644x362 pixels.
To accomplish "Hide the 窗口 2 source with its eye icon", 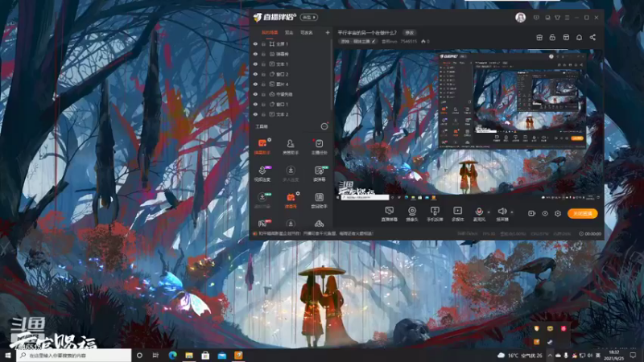I will pyautogui.click(x=255, y=74).
